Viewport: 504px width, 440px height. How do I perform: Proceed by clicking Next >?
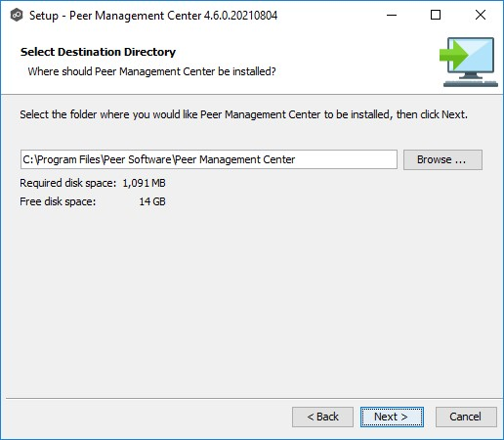tap(392, 417)
